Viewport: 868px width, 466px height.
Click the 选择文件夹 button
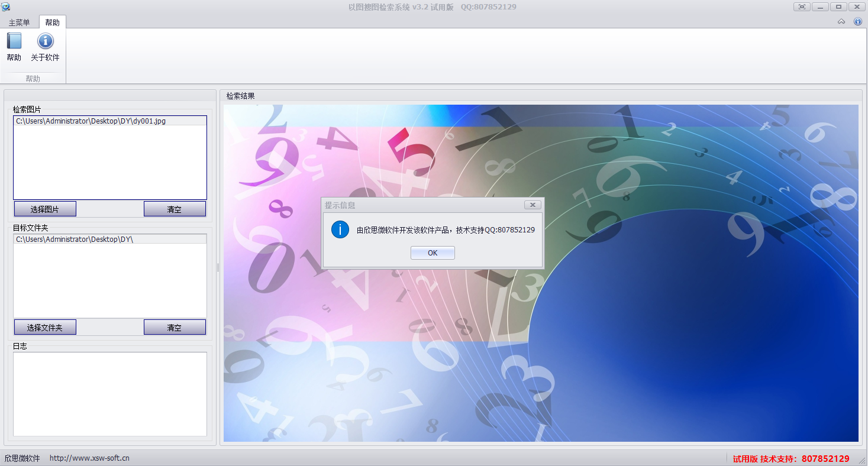pyautogui.click(x=45, y=327)
